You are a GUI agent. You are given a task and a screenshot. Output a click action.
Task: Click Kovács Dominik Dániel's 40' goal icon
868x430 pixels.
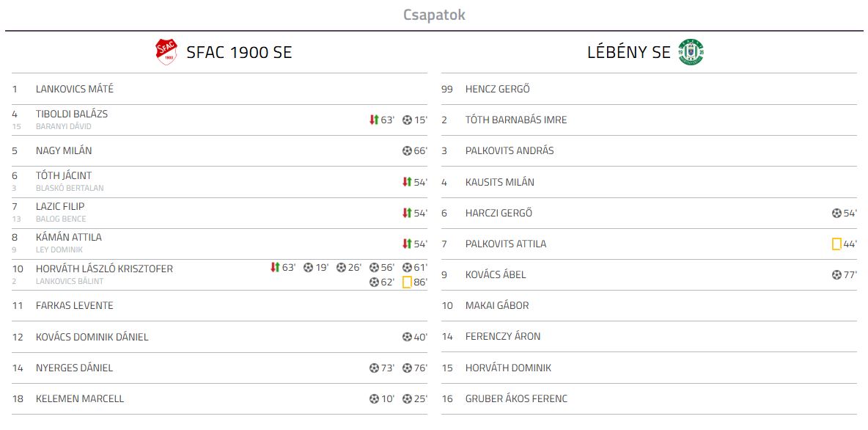coord(407,336)
